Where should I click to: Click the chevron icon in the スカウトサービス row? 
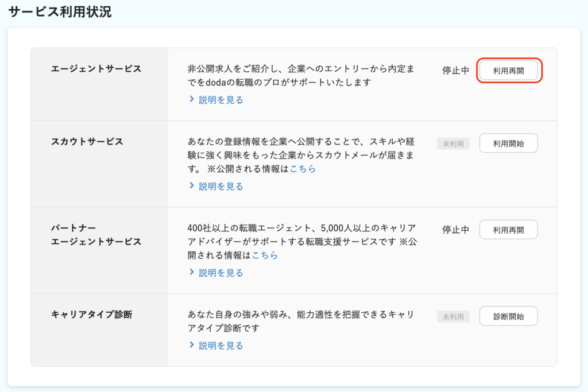tap(192, 186)
